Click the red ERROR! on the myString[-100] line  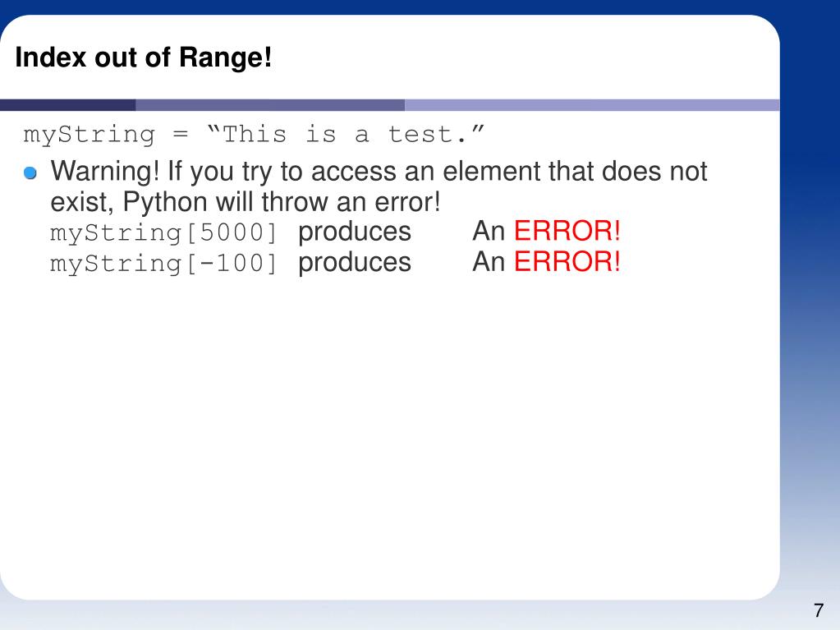567,261
